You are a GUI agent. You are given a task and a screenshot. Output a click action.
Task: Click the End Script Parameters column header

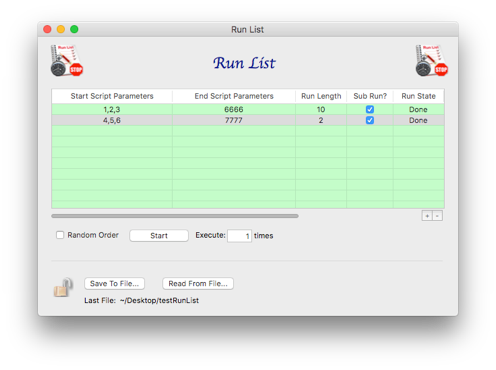(234, 96)
